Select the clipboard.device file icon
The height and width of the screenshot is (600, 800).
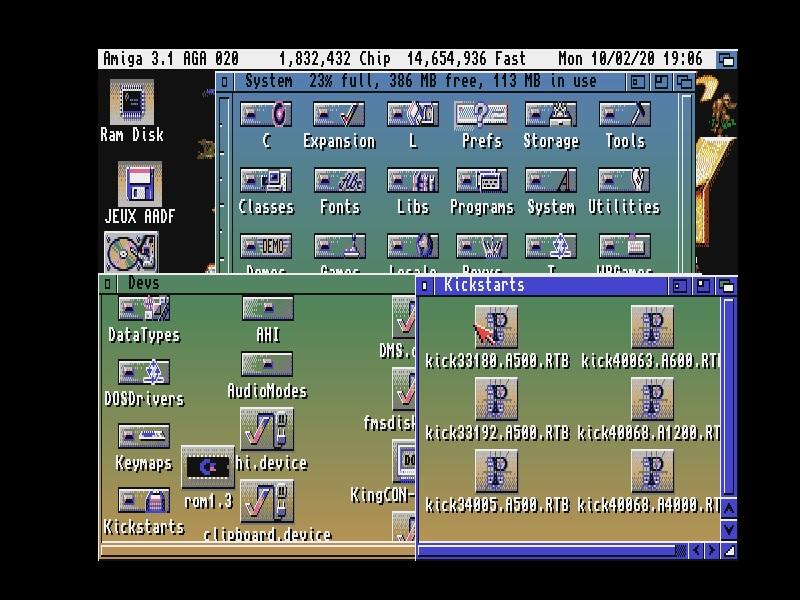point(267,501)
